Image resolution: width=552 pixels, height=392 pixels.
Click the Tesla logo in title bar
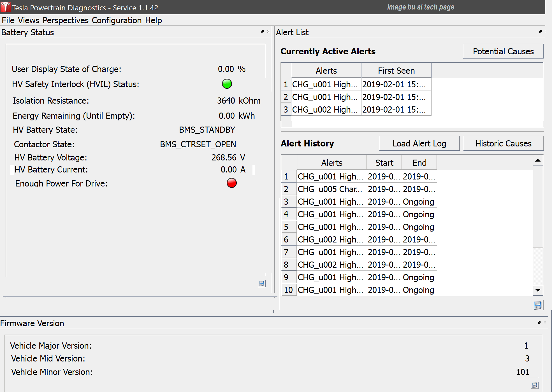[x=6, y=7]
